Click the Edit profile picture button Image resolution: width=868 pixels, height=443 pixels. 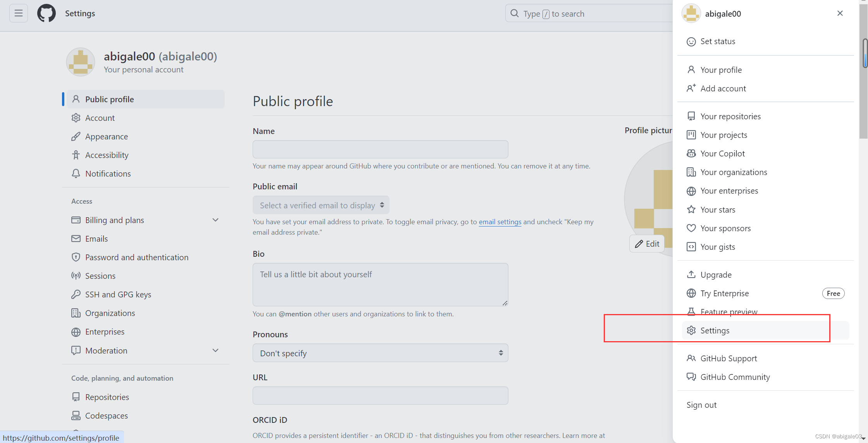(x=647, y=244)
